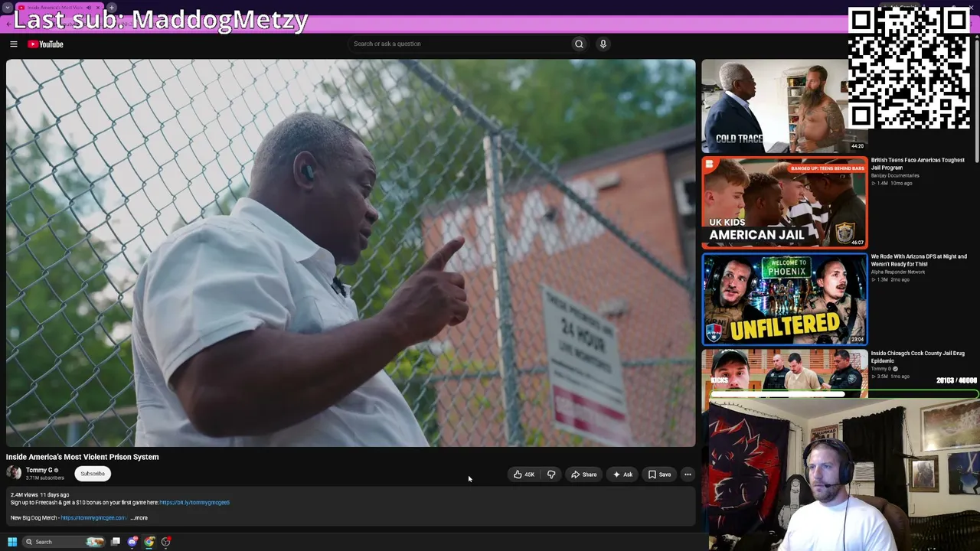Go to YouTube home via the logo
Screen dimensions: 980x551
click(x=46, y=44)
